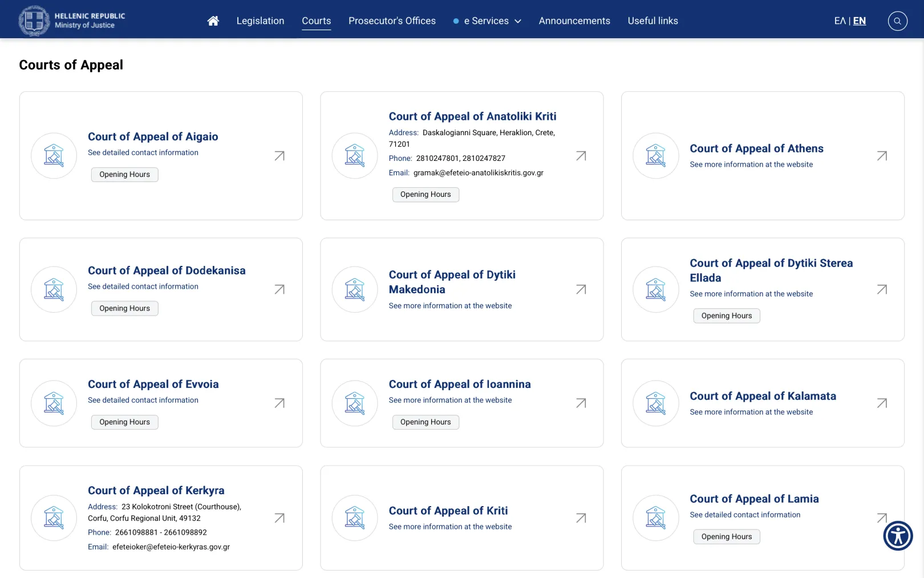This screenshot has width=924, height=578.
Task: Expand the e Services dropdown menu
Action: pos(487,21)
